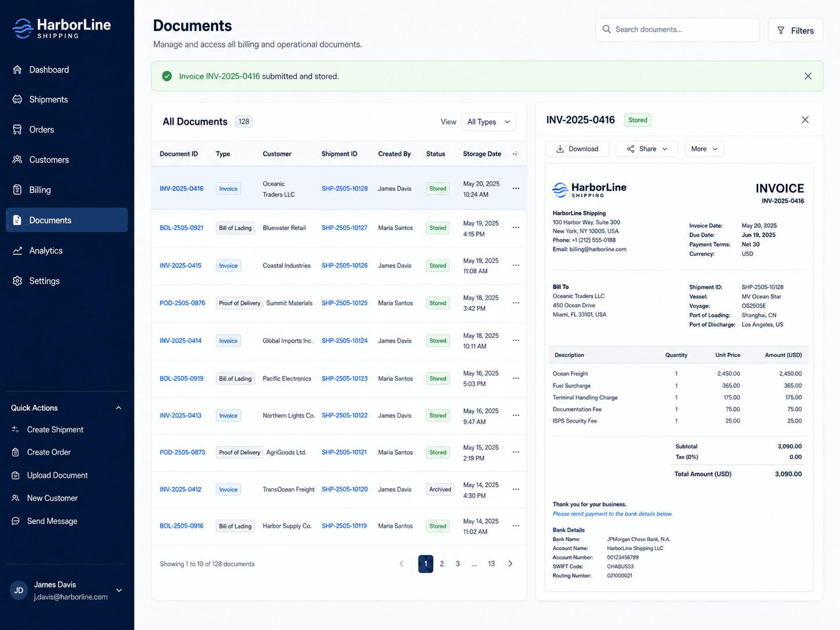The width and height of the screenshot is (840, 630).
Task: Open document POD-2505-0876
Action: point(182,303)
